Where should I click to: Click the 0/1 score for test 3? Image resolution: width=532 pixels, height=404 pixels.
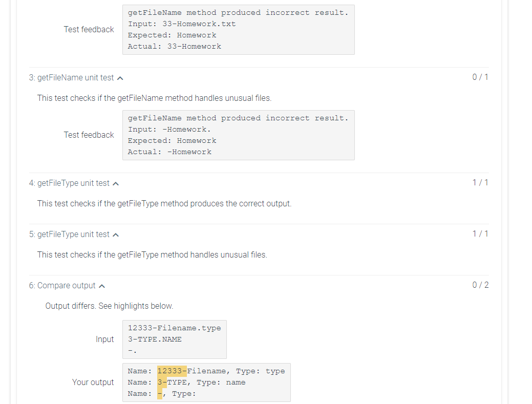480,77
